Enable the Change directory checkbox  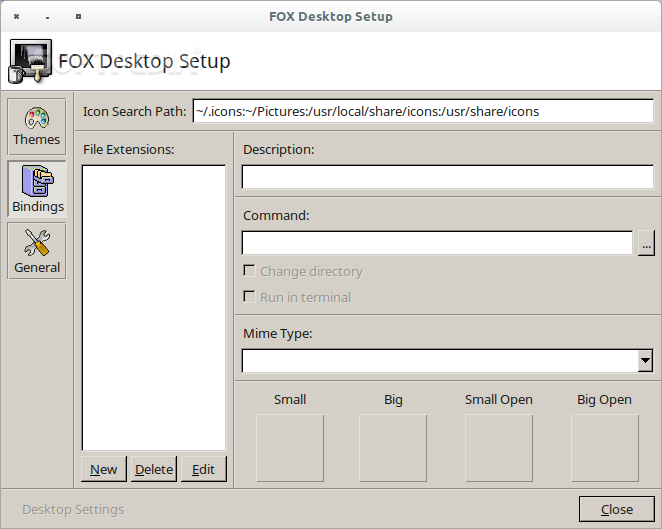[x=250, y=271]
